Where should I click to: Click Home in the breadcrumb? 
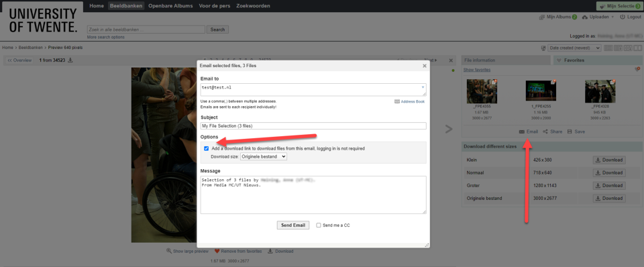click(x=7, y=48)
